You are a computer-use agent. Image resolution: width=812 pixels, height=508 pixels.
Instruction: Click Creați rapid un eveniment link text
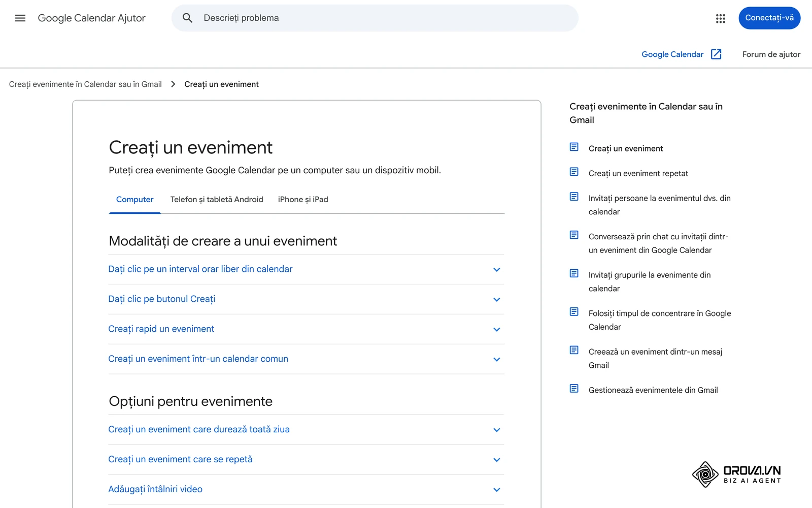coord(161,329)
